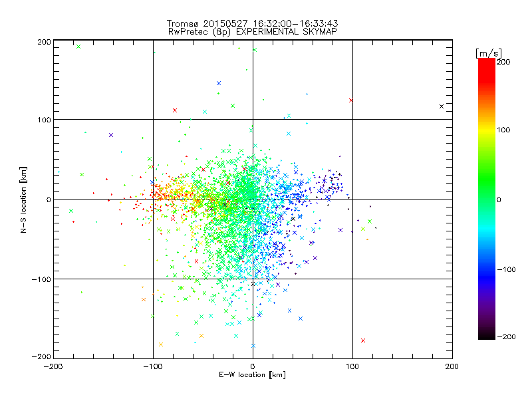This screenshot has width=532, height=399.
Task: Click the colorbar tick label '200'
Action: tap(503, 62)
